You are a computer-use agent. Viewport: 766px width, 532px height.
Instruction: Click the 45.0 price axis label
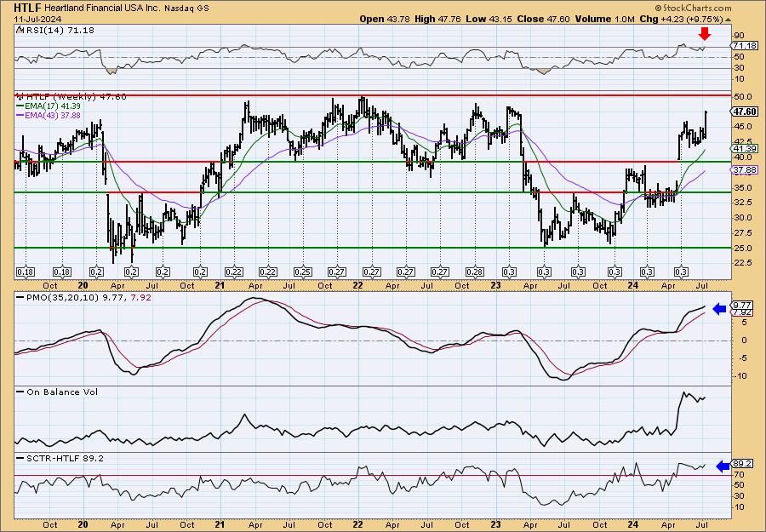click(743, 127)
